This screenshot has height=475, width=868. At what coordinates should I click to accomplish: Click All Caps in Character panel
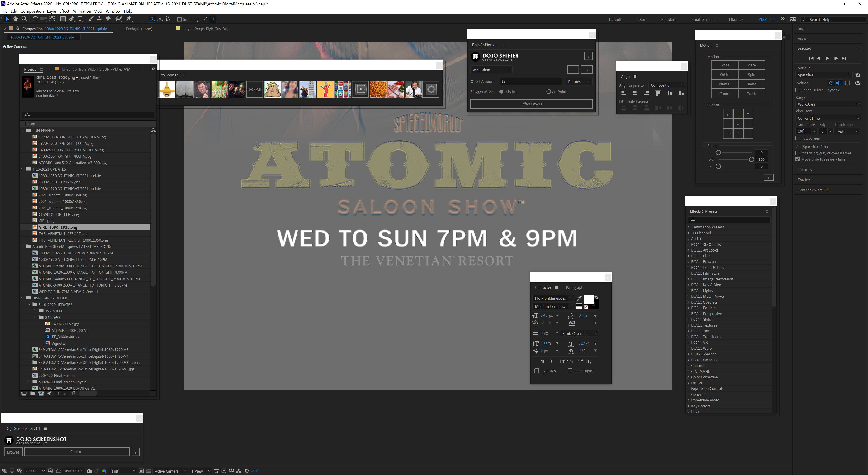coord(561,362)
